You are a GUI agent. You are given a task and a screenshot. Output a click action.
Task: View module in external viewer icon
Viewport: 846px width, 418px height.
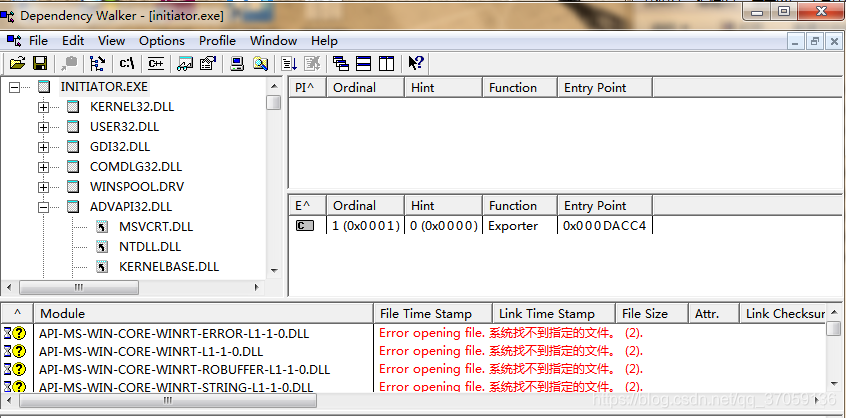click(x=186, y=63)
